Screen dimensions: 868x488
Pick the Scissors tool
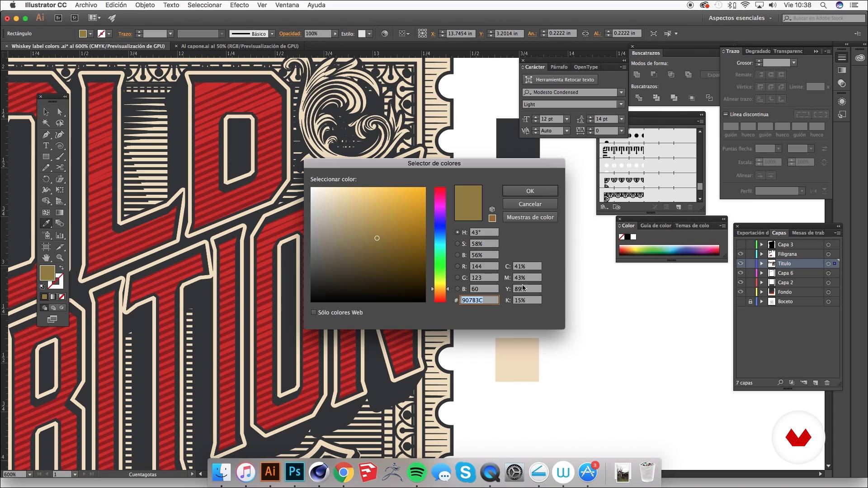60,168
